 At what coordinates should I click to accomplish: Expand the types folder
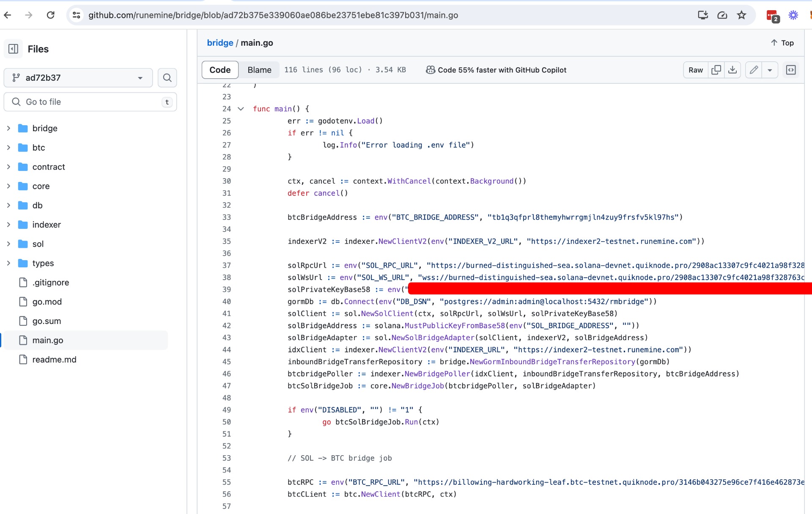pos(8,263)
